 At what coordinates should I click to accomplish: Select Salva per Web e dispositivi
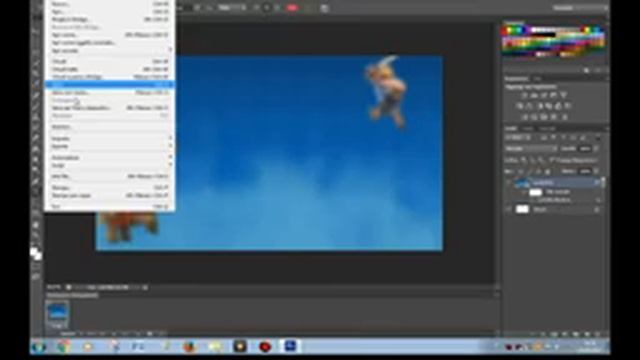point(109,108)
